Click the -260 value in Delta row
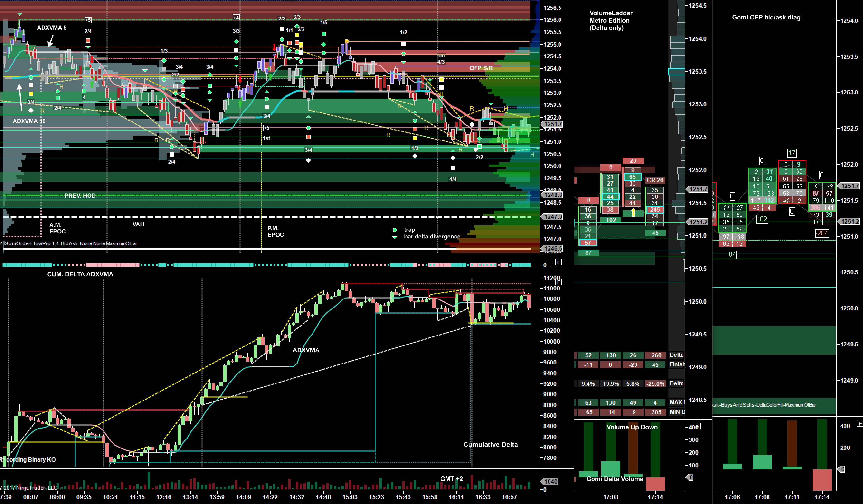 point(655,355)
